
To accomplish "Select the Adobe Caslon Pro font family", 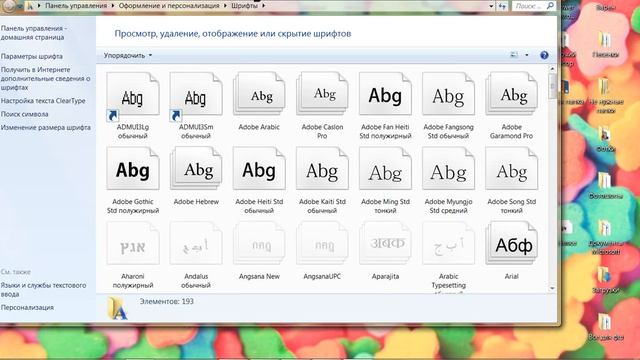I will (322, 94).
